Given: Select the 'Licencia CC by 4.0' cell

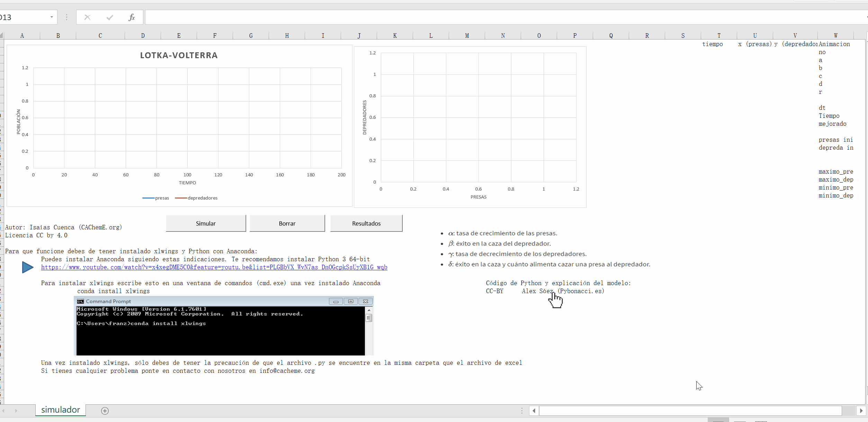Looking at the screenshot, I should click(x=36, y=235).
